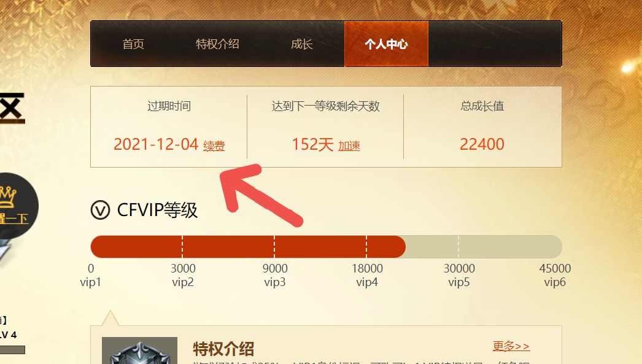Click the silver badge thumbnail near 特权介绍
The height and width of the screenshot is (364, 642).
[x=139, y=350]
